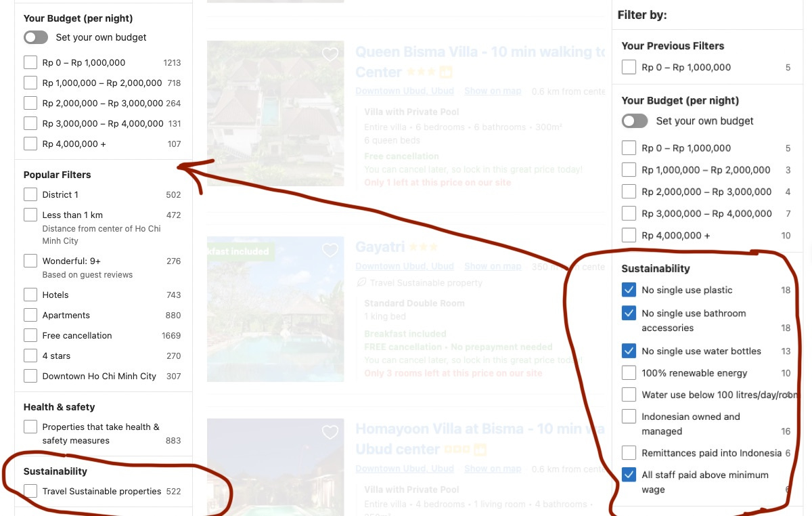Save Queen Bisma Villa with its heart icon

(x=330, y=55)
